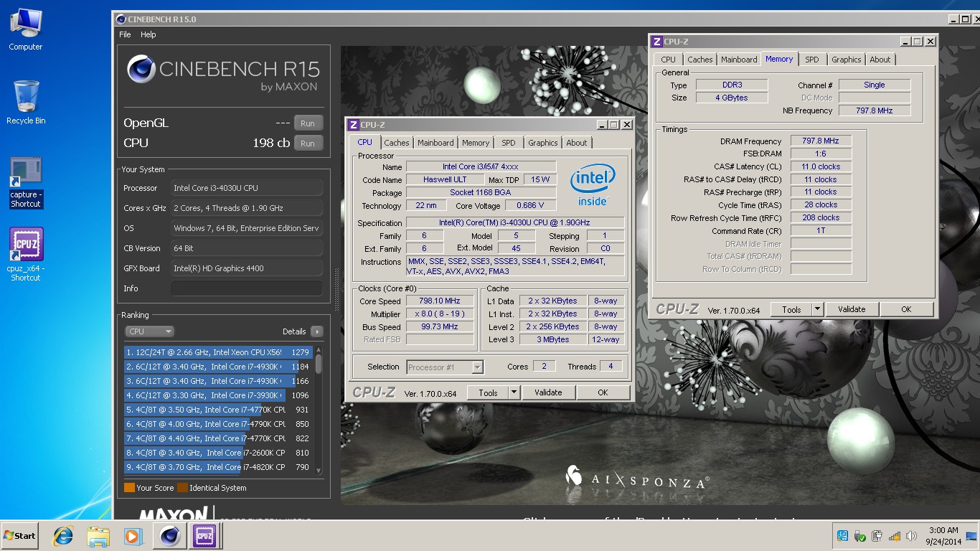Switch to About tab in Memory CPU-Z window
Viewport: 980px width, 551px height.
click(880, 60)
